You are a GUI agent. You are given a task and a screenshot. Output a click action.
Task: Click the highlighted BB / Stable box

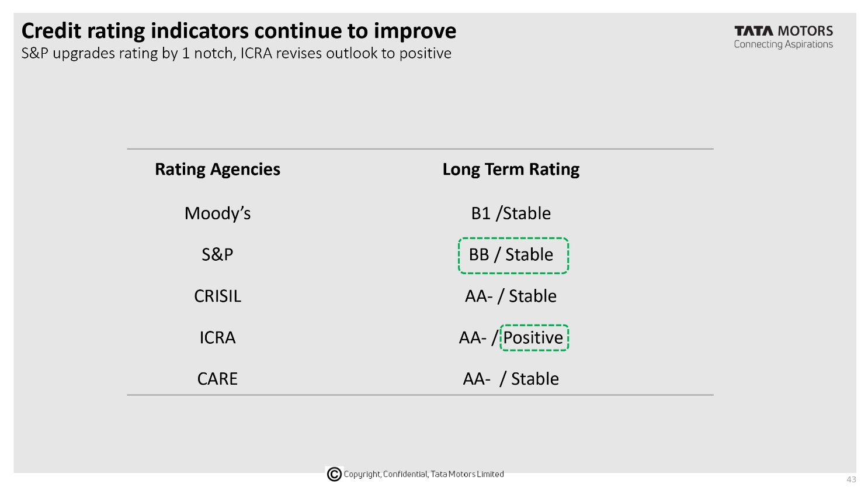[513, 255]
